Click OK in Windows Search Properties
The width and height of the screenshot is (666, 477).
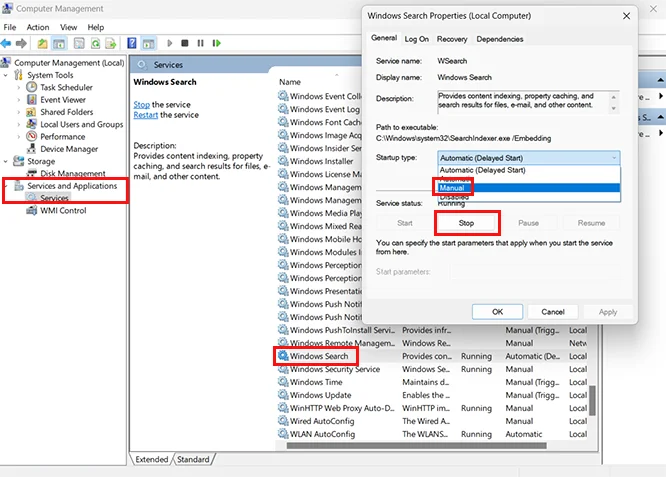(x=497, y=312)
